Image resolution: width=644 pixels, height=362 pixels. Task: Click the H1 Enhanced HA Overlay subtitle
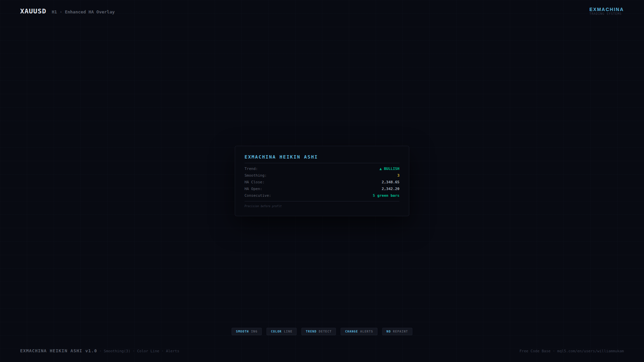click(83, 12)
